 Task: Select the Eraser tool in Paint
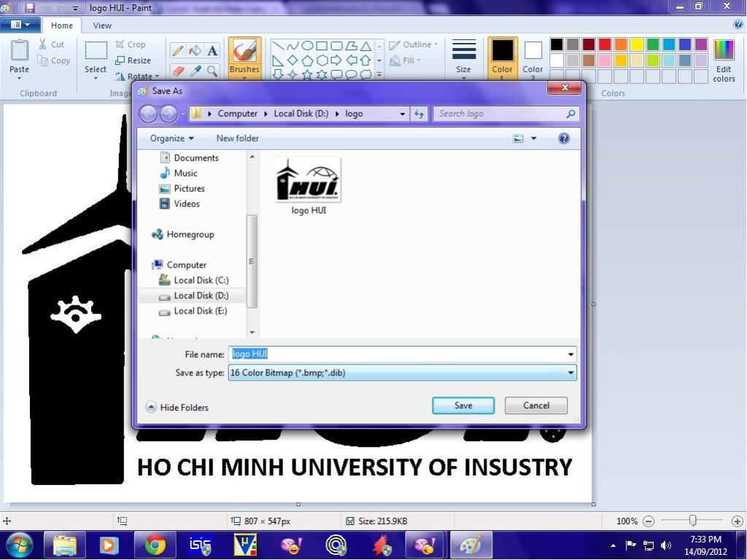178,71
